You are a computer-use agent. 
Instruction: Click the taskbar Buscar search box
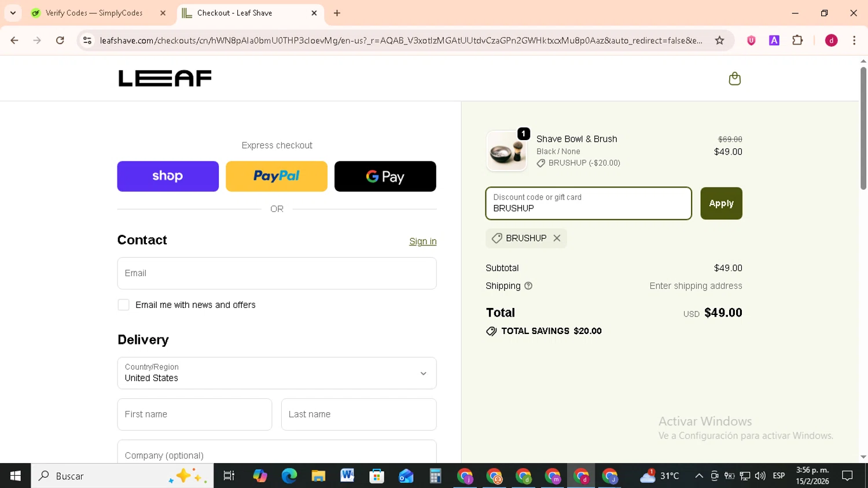pyautogui.click(x=122, y=476)
